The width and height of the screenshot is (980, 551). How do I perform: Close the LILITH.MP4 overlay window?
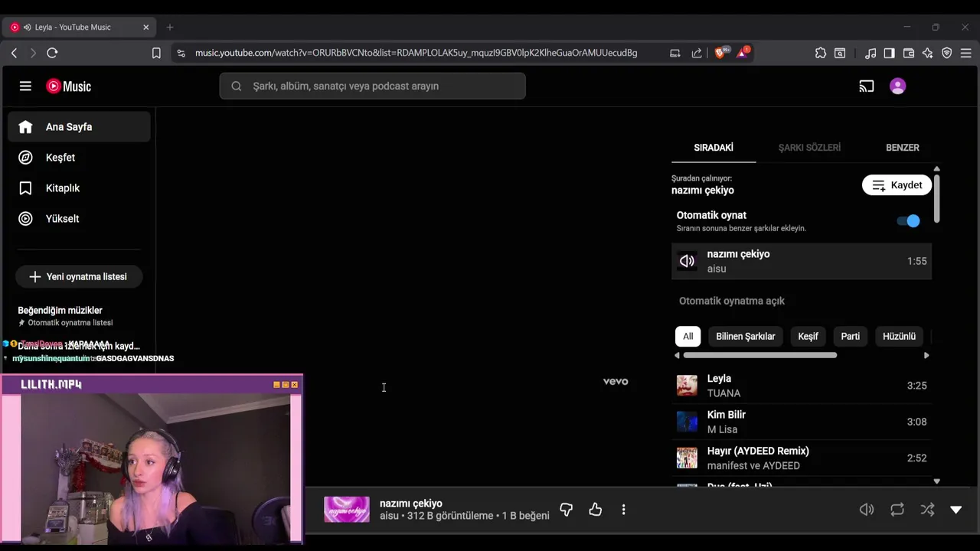[295, 385]
